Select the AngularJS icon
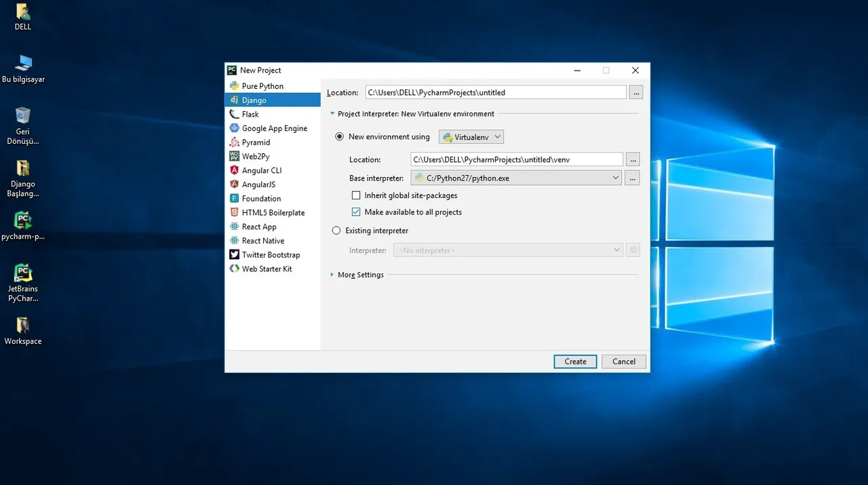Viewport: 868px width, 485px height. point(234,185)
